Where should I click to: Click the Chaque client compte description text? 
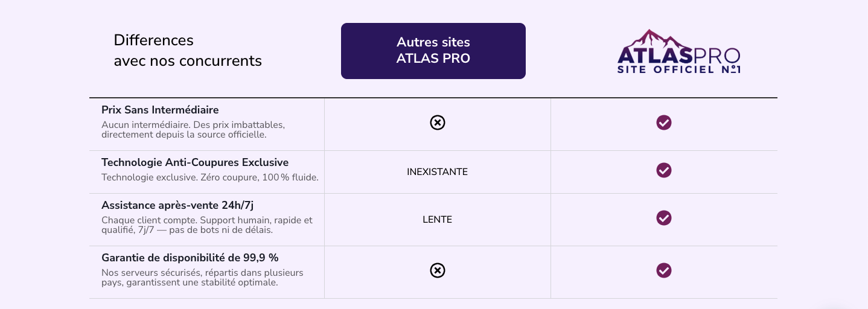coord(207,225)
